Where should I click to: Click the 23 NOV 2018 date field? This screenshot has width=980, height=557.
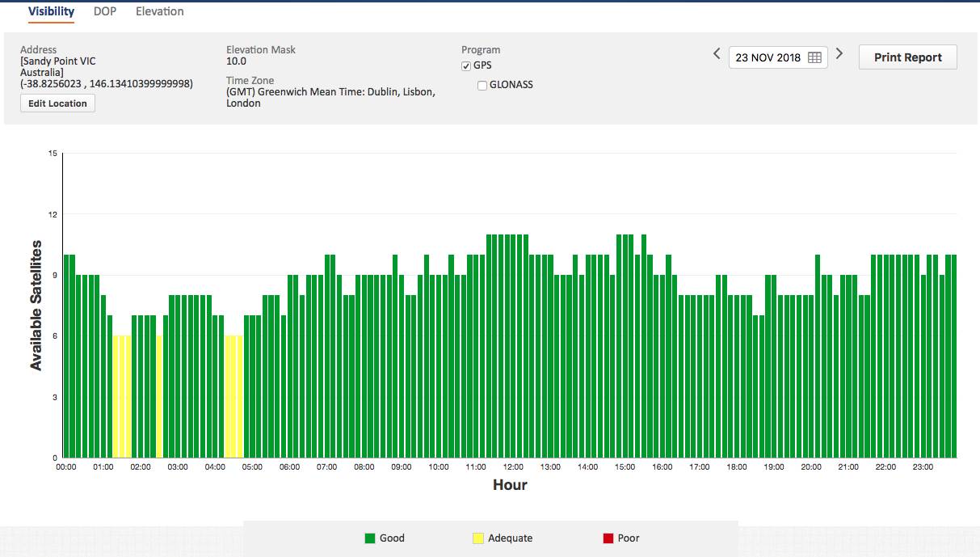pyautogui.click(x=768, y=57)
